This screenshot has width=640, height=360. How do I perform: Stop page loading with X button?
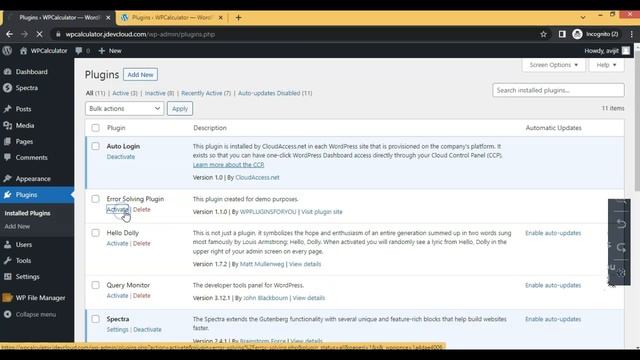click(39, 34)
